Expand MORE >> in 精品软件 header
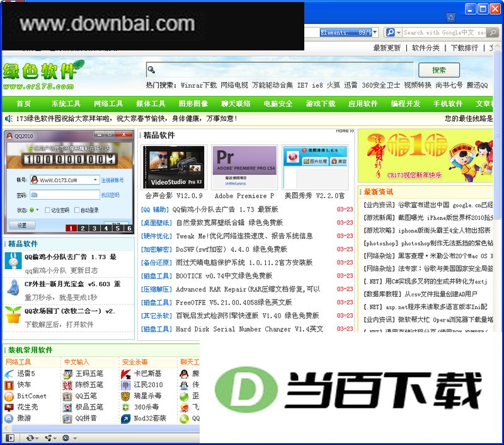 [x=345, y=131]
